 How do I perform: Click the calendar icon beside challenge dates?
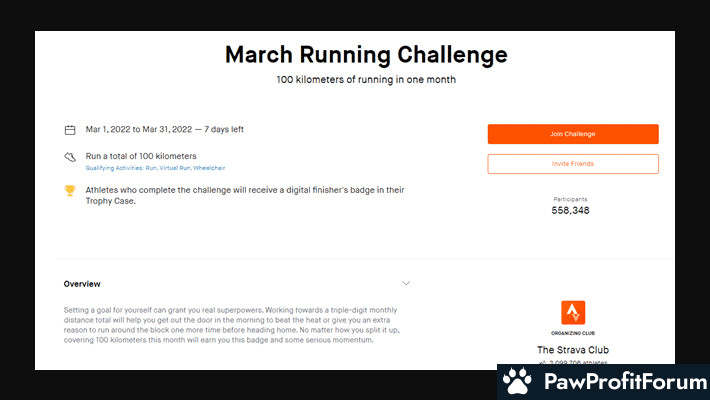tap(70, 130)
